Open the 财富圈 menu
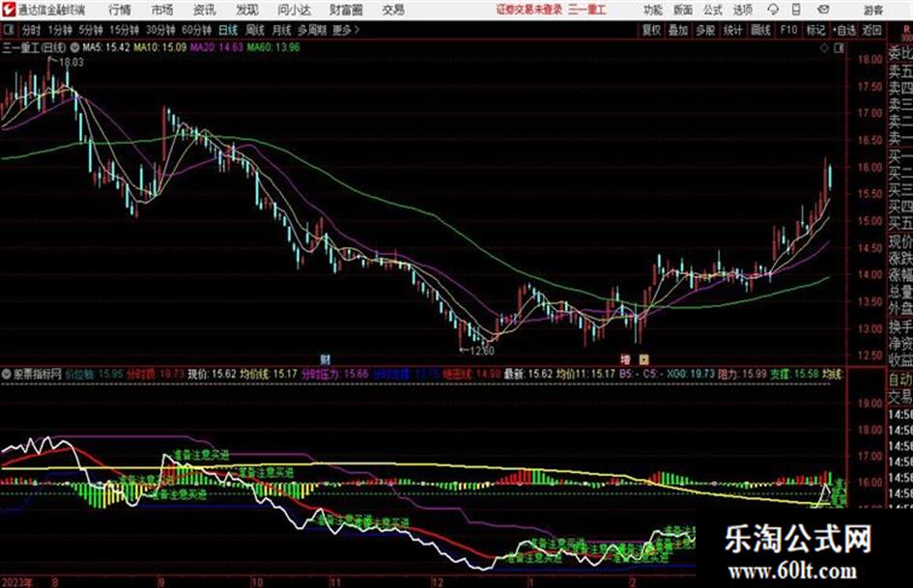The width and height of the screenshot is (913, 588). (x=346, y=10)
